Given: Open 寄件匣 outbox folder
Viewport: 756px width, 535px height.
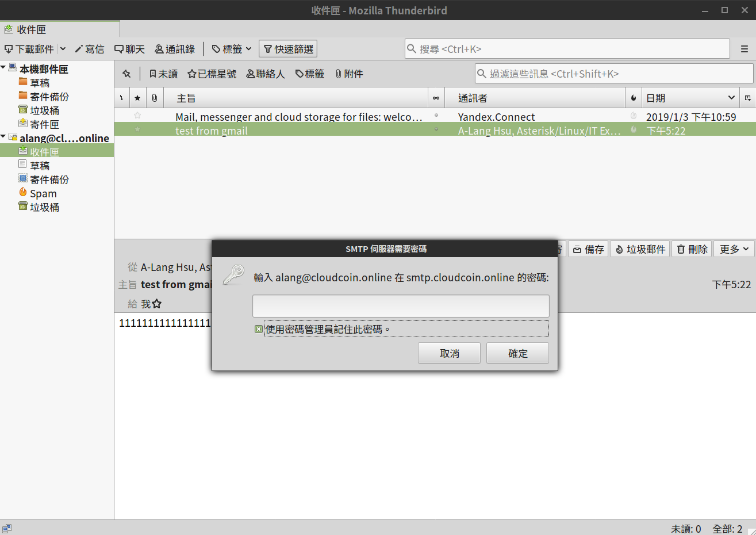Looking at the screenshot, I should [x=39, y=124].
